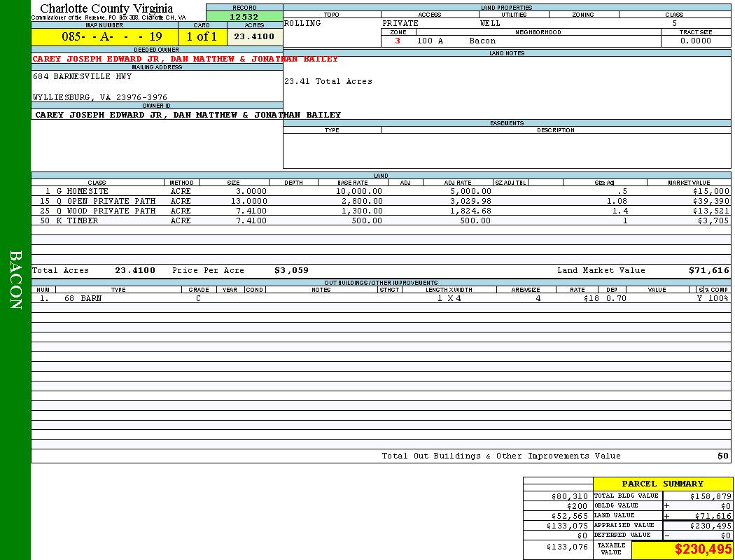Select the yellow map number field
This screenshot has width=735, height=560.
click(104, 37)
